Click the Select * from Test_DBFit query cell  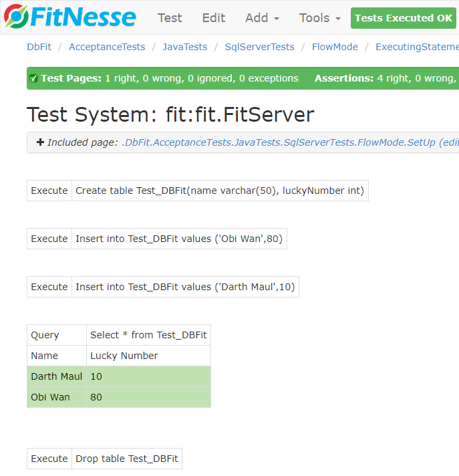[x=148, y=335]
